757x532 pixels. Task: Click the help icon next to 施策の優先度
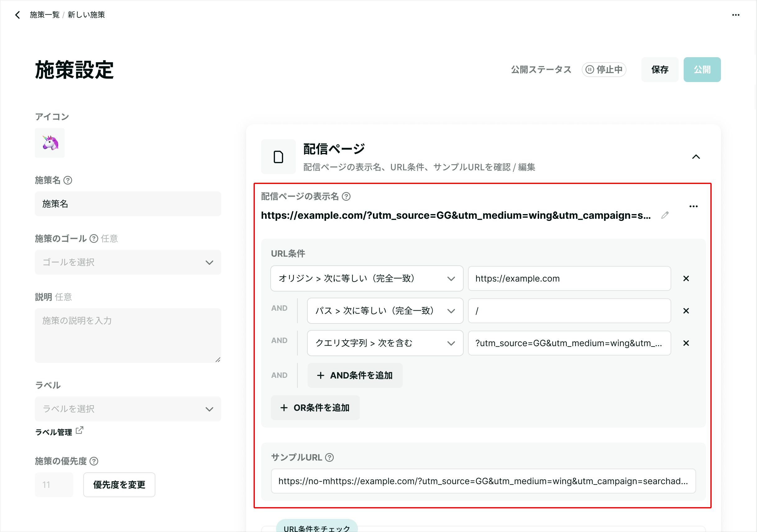(x=94, y=461)
